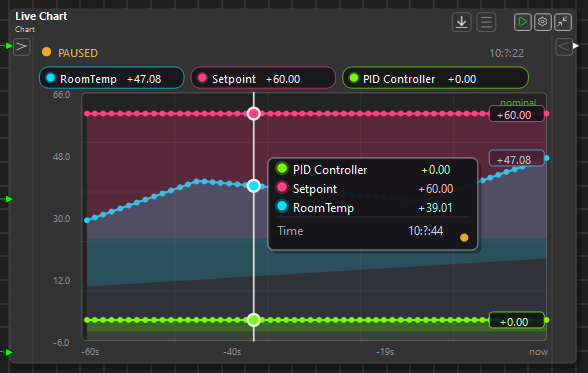Viewport: 588px width, 373px height.
Task: Click the -60s time axis label
Action: [90, 352]
